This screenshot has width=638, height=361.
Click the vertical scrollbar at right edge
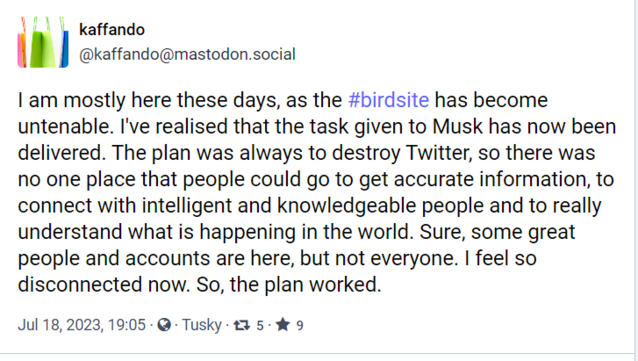point(636,177)
